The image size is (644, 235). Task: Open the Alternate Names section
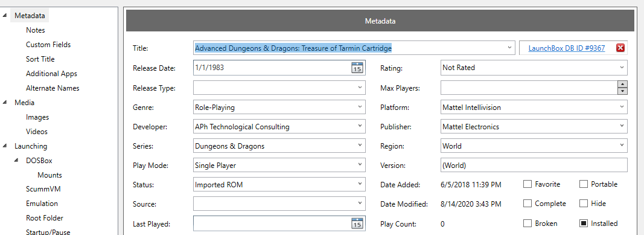[53, 88]
